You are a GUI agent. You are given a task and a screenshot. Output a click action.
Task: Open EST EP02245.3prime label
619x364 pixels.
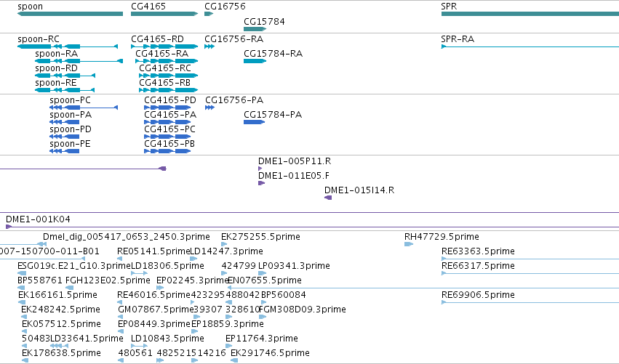tap(193, 280)
